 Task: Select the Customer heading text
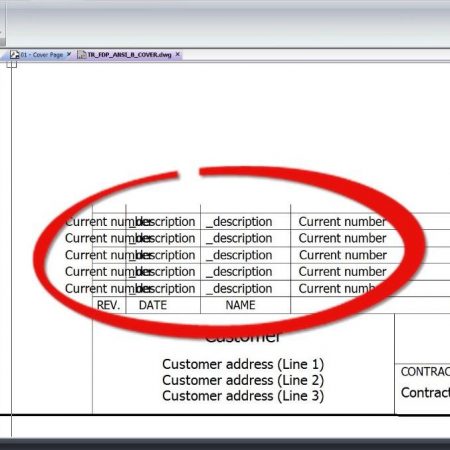coord(243,337)
